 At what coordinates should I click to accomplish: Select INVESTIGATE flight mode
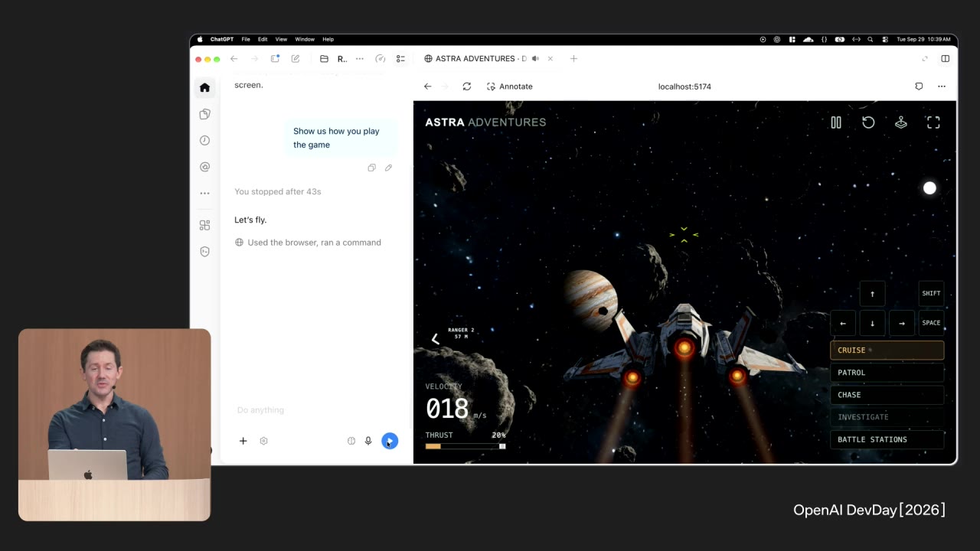(x=887, y=417)
